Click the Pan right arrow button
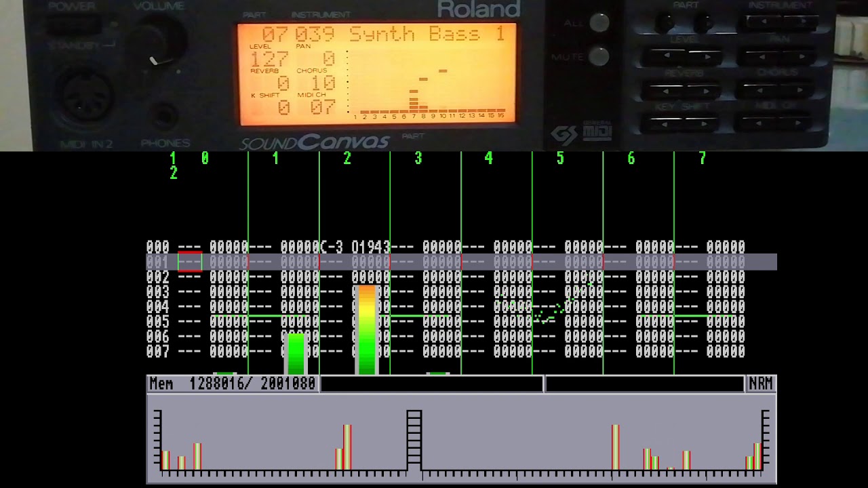868x488 pixels. [800, 57]
